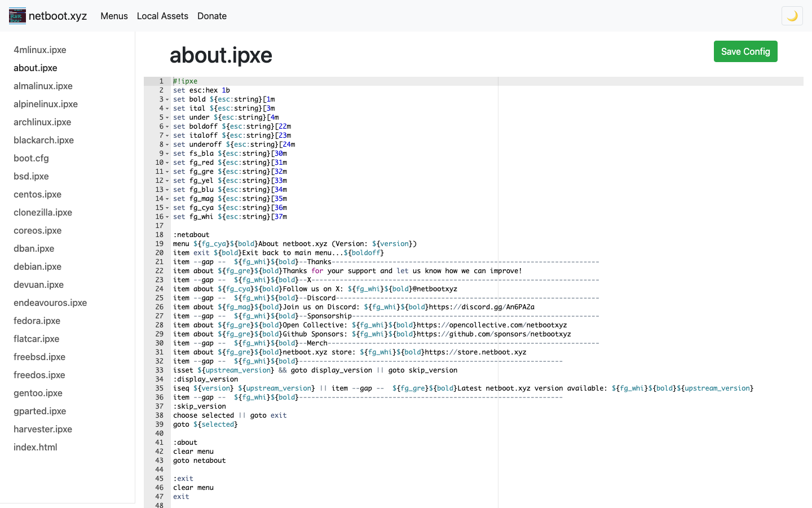Open fedora.ipxe from the sidebar

click(x=37, y=321)
